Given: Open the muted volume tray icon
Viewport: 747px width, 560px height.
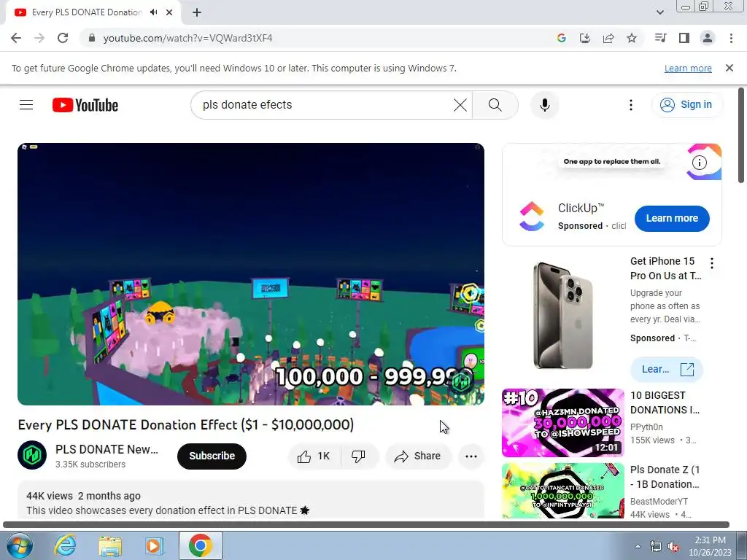Looking at the screenshot, I should 673,546.
